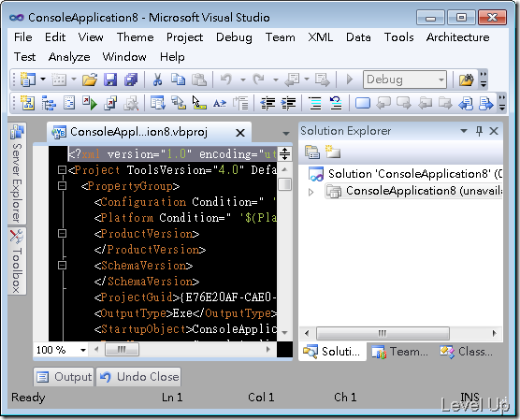Image resolution: width=520 pixels, height=420 pixels.
Task: Click the editor vertical scrollbar thumb
Action: coord(284,184)
